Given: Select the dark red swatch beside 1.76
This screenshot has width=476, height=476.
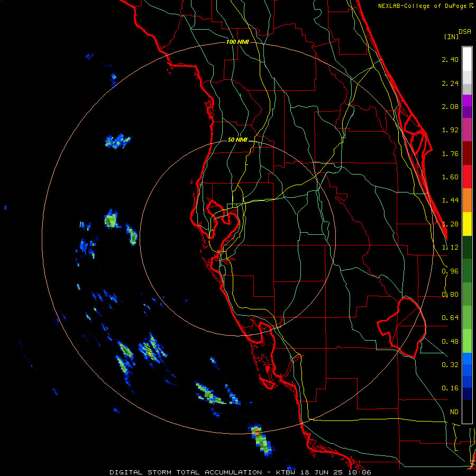Looking at the screenshot, I should [467, 153].
